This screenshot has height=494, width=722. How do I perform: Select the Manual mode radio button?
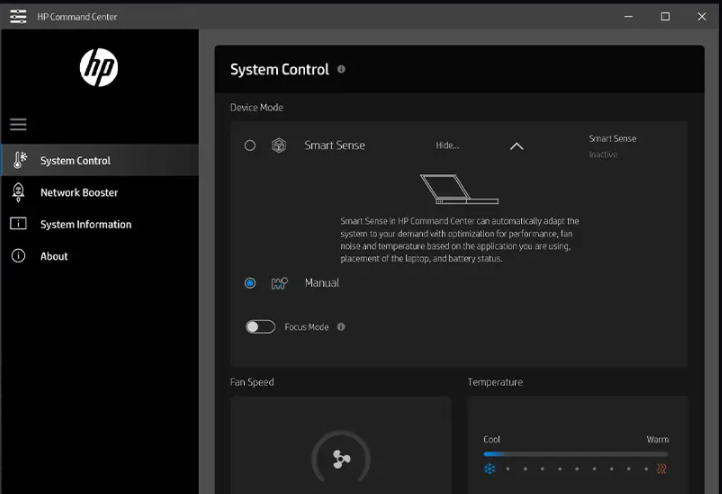[250, 283]
